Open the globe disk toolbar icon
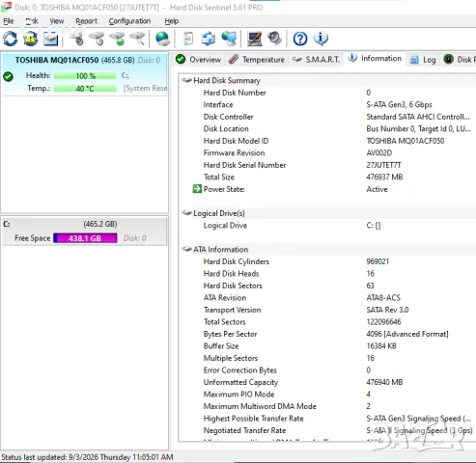The image size is (476, 463). (x=163, y=39)
